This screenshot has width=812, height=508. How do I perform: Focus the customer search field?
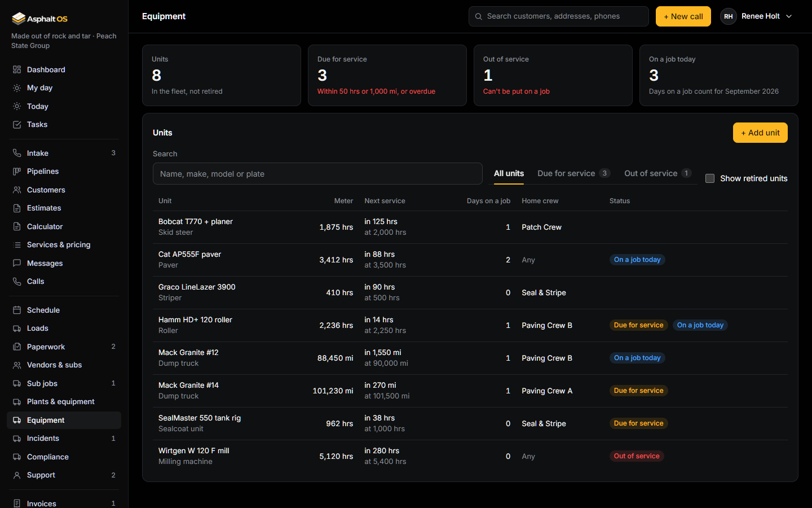point(559,16)
